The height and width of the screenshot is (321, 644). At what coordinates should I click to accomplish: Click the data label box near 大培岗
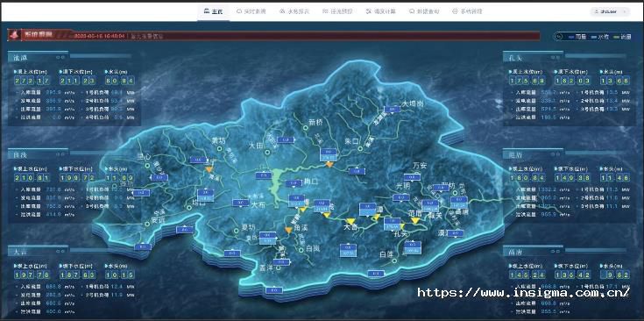[x=392, y=110]
